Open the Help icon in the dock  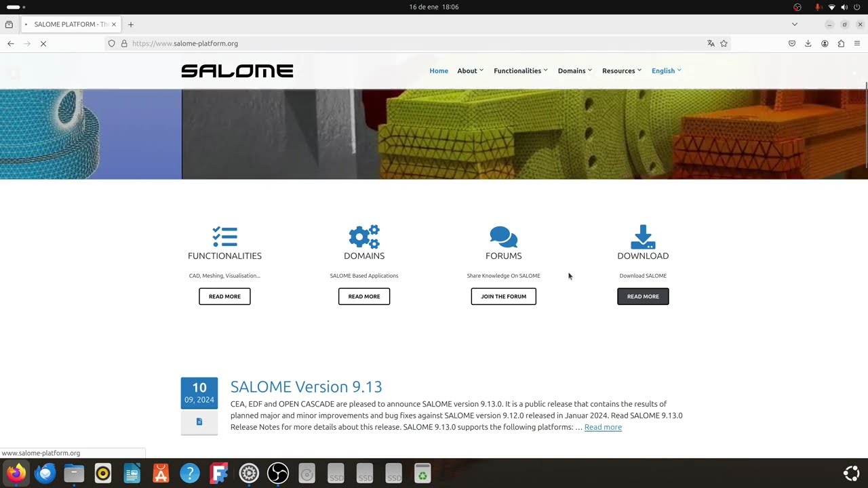190,473
